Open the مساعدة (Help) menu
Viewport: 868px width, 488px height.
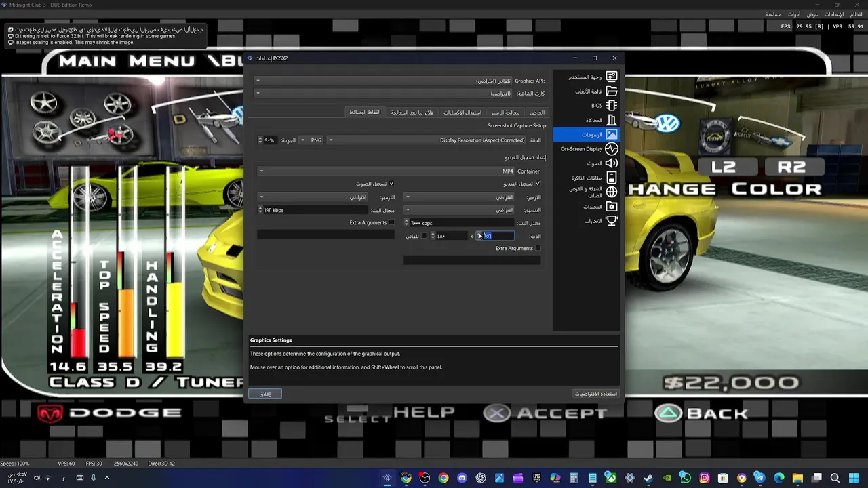773,14
